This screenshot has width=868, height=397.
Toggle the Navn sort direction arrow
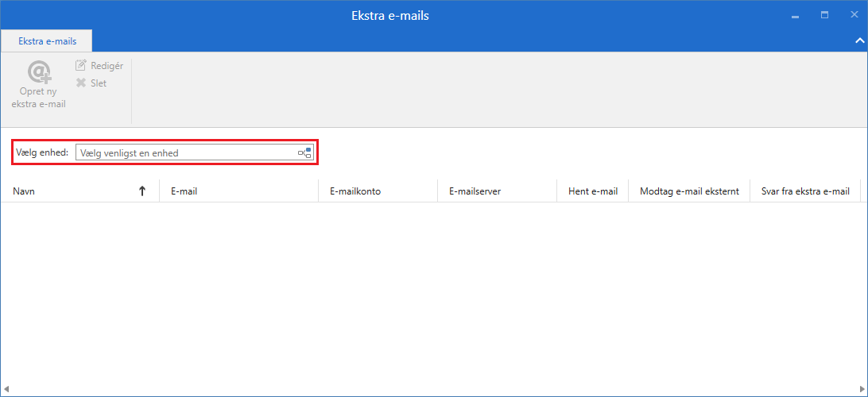141,191
